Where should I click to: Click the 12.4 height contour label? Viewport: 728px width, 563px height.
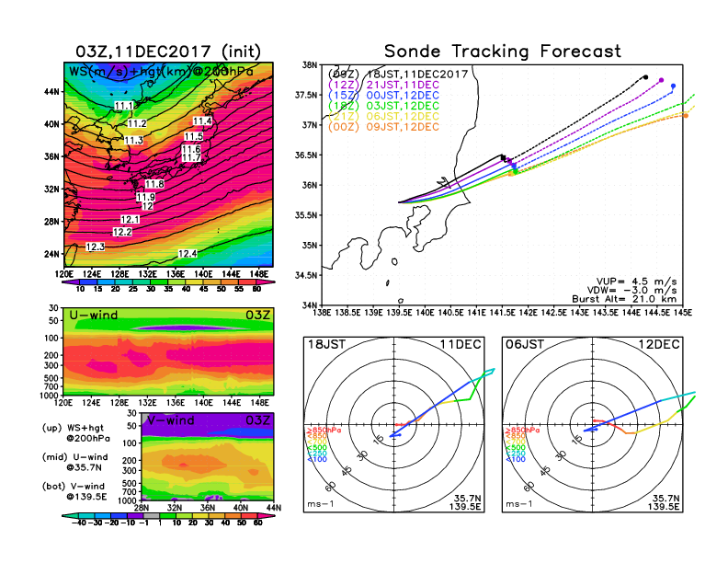click(x=188, y=253)
